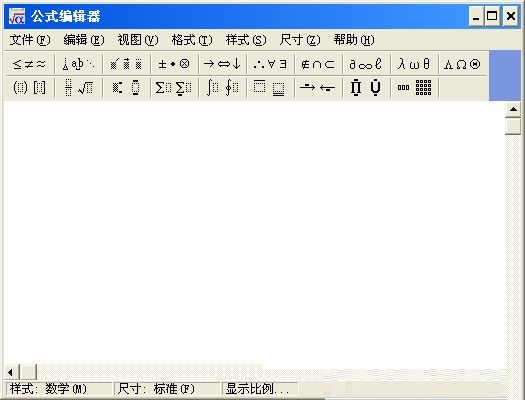525x400 pixels.
Task: Open the 格式(T) menu
Action: click(192, 40)
